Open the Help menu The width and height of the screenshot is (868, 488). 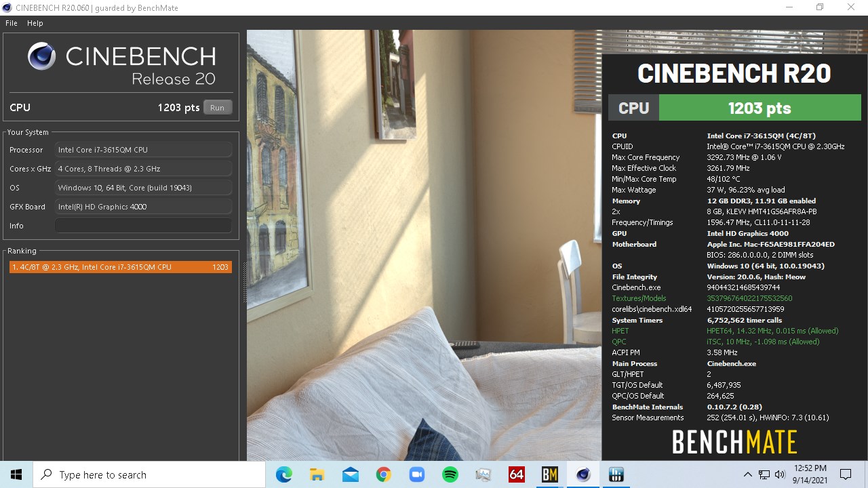click(35, 23)
